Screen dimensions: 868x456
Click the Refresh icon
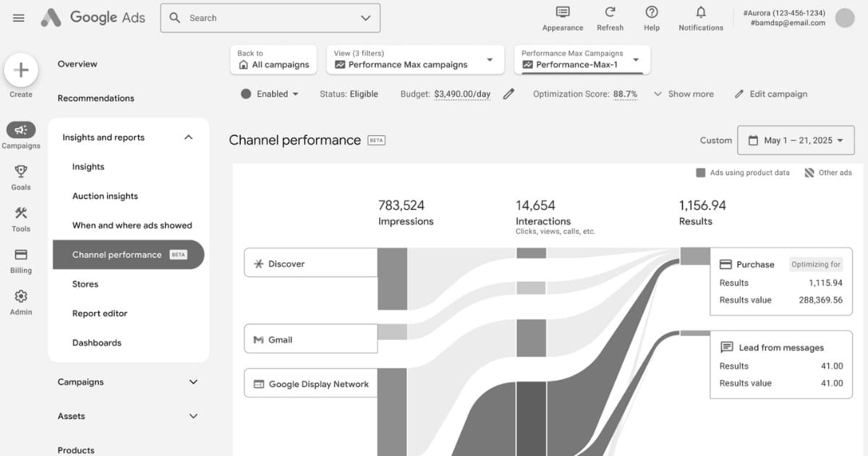click(x=610, y=12)
